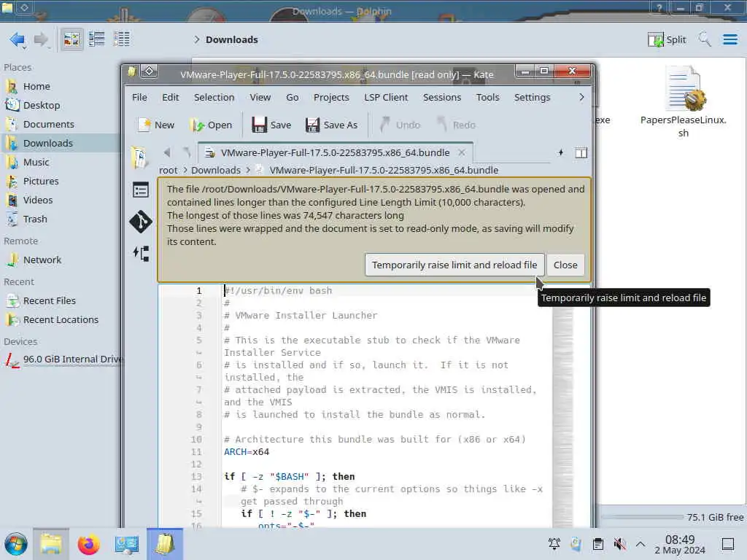Go to next tab arrow in Kate
This screenshot has width=747, height=560.
click(187, 152)
